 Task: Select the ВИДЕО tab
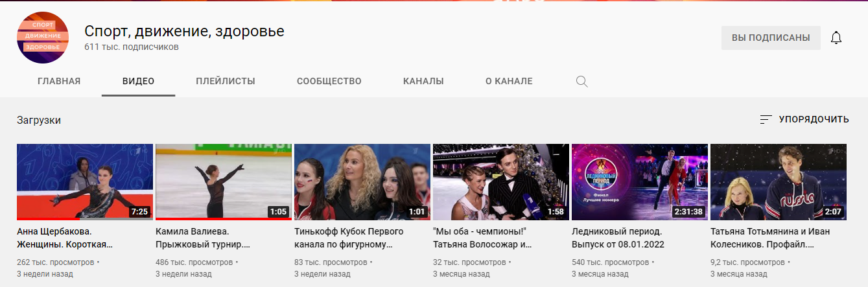[x=138, y=82]
